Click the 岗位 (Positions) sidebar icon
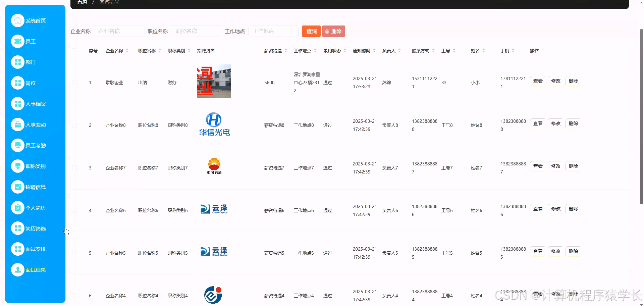The image size is (644, 306). click(x=18, y=83)
